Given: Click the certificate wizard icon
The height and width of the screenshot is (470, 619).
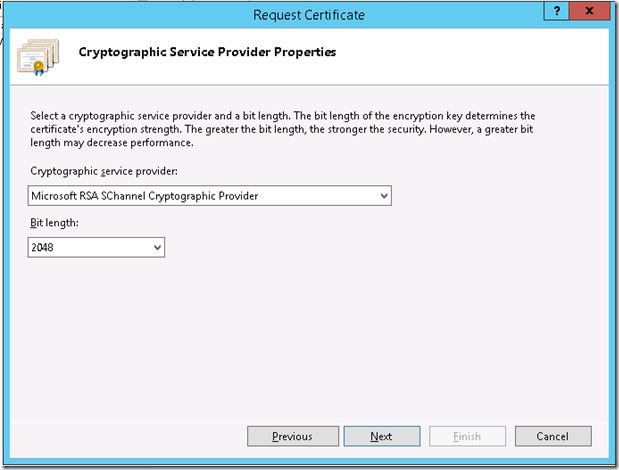Looking at the screenshot, I should pos(38,57).
